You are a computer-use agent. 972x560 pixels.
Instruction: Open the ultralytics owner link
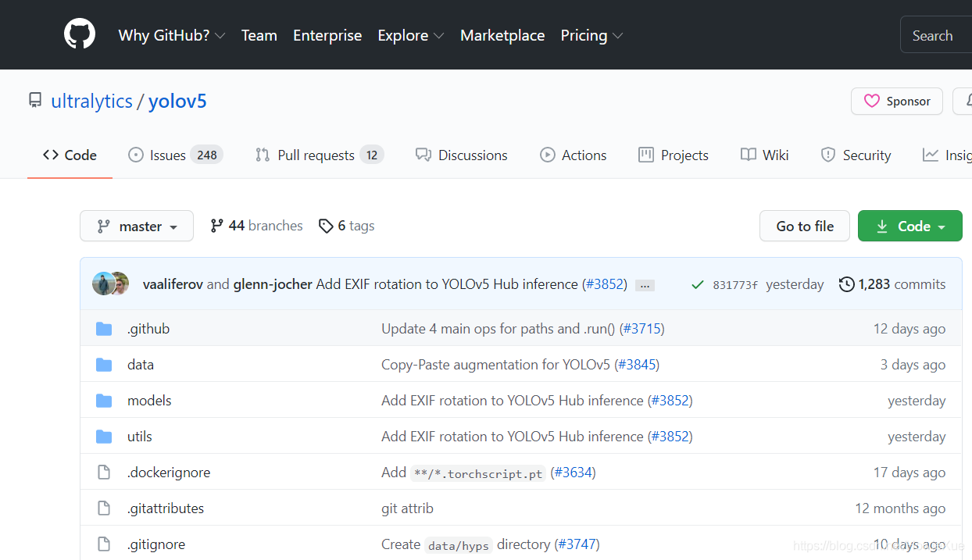point(91,101)
